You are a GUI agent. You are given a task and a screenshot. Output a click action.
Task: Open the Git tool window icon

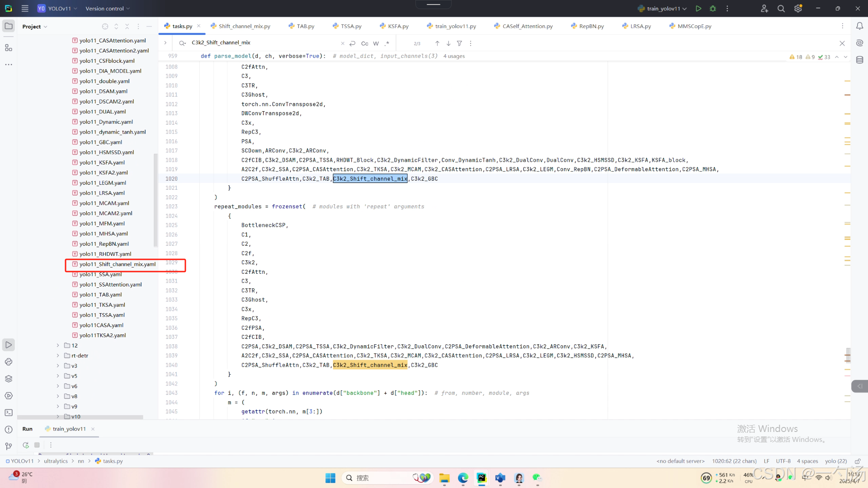pyautogui.click(x=9, y=446)
